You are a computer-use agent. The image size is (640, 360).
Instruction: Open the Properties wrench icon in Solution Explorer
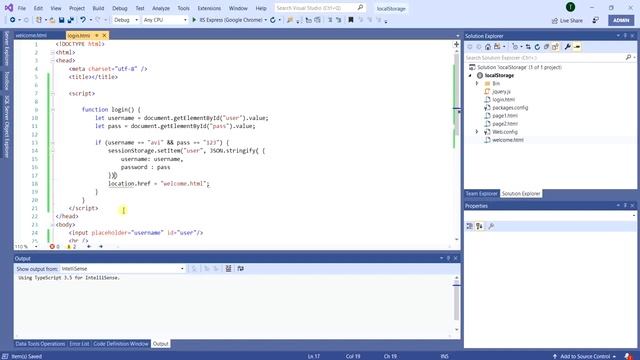[x=567, y=47]
